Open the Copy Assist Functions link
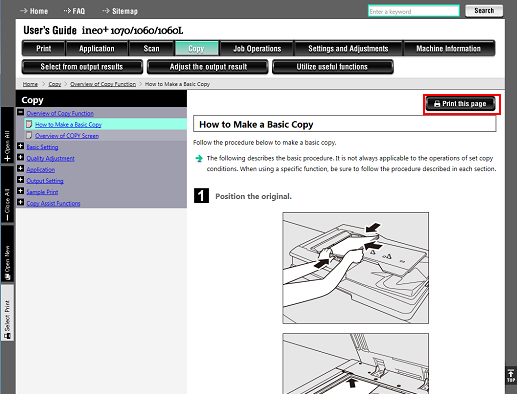Viewport: 517px width, 394px height. [x=53, y=203]
